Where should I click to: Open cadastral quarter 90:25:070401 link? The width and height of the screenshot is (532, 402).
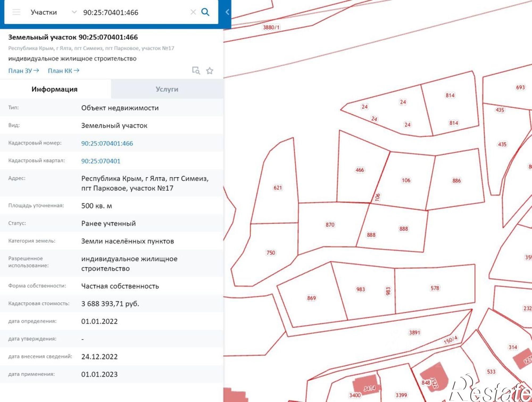tap(101, 161)
